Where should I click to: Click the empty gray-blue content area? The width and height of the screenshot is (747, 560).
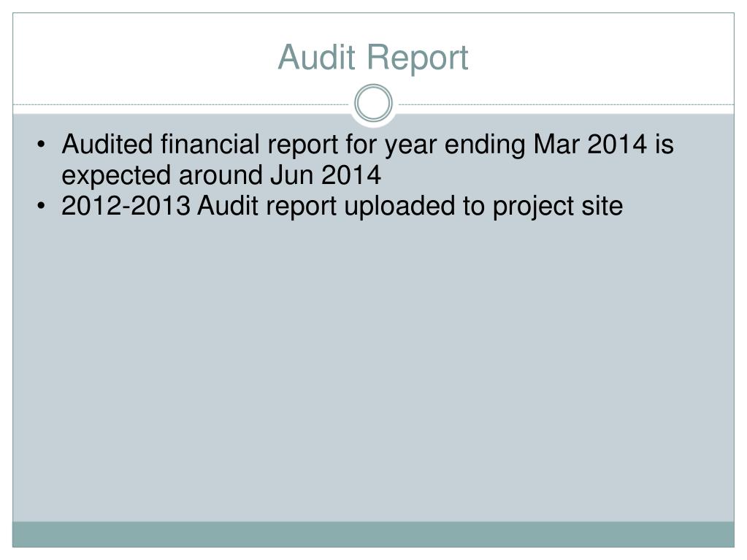coord(374,372)
